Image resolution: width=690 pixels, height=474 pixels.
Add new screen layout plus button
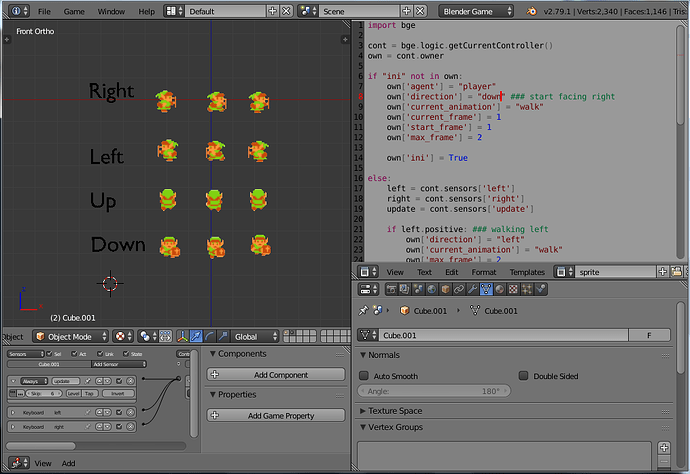point(272,11)
